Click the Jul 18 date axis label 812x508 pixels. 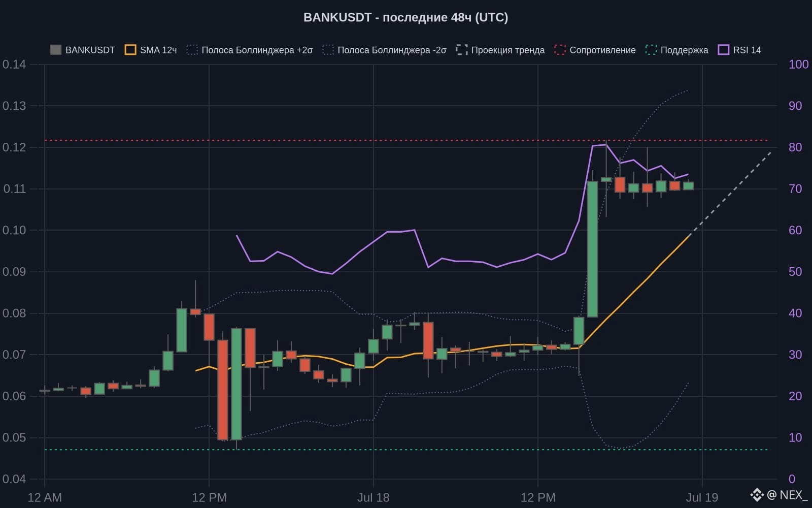[x=374, y=497]
